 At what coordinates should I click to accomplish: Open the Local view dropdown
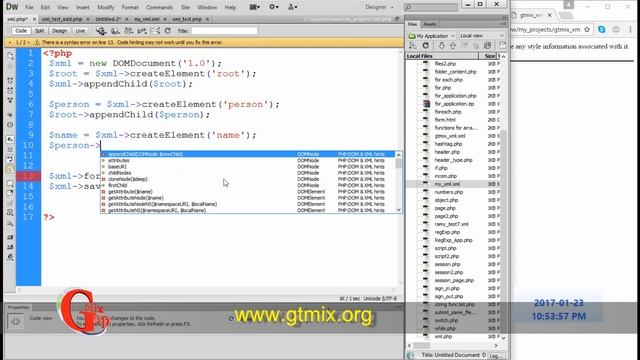pos(482,36)
